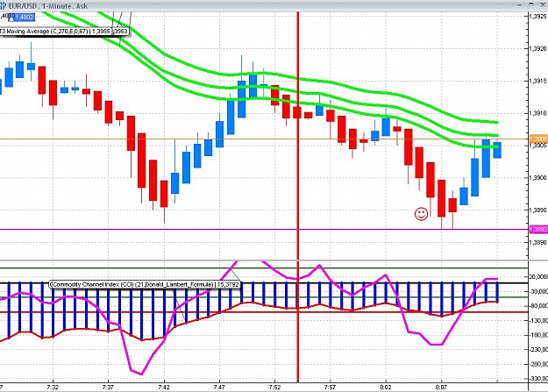
Task: Click the 8:07 time axis label
Action: pos(441,387)
